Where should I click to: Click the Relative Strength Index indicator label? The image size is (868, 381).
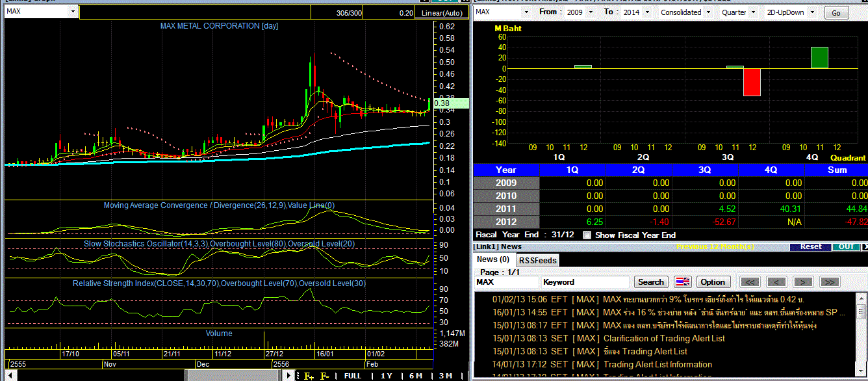[x=219, y=283]
